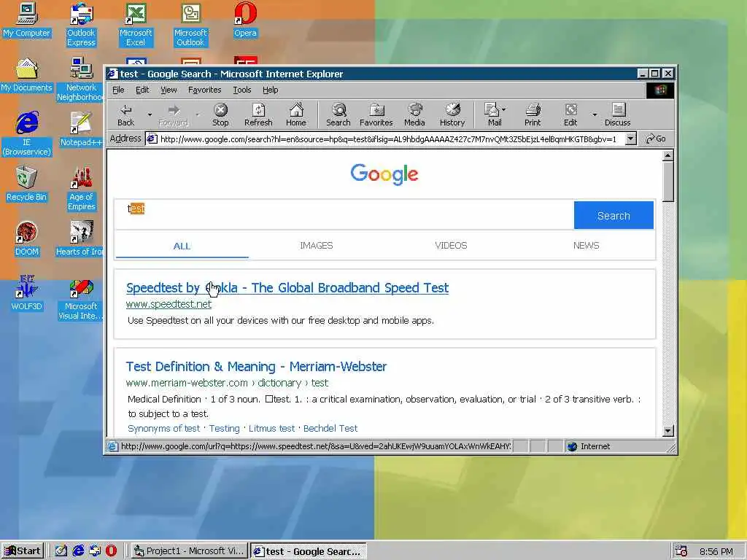Expand the address bar dropdown arrow
Image resolution: width=747 pixels, height=560 pixels.
click(630, 139)
